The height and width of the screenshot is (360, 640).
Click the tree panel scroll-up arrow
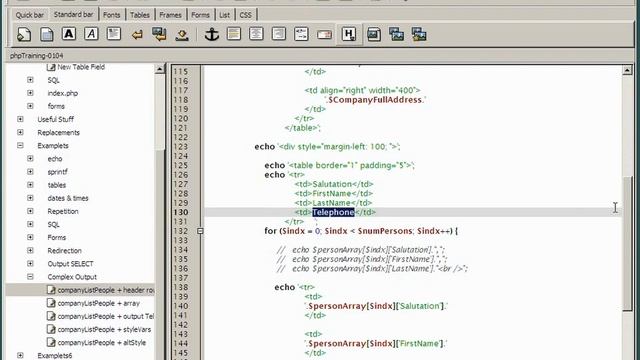(x=160, y=69)
